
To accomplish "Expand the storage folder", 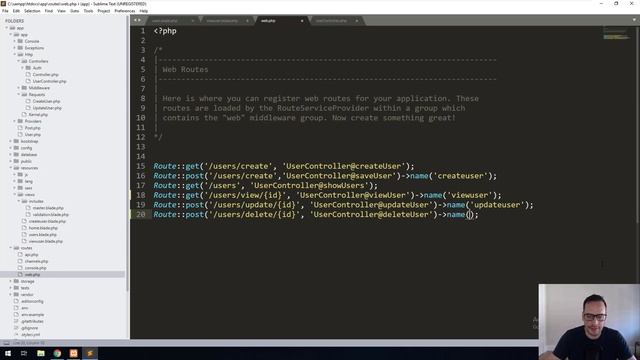I will click(x=11, y=281).
